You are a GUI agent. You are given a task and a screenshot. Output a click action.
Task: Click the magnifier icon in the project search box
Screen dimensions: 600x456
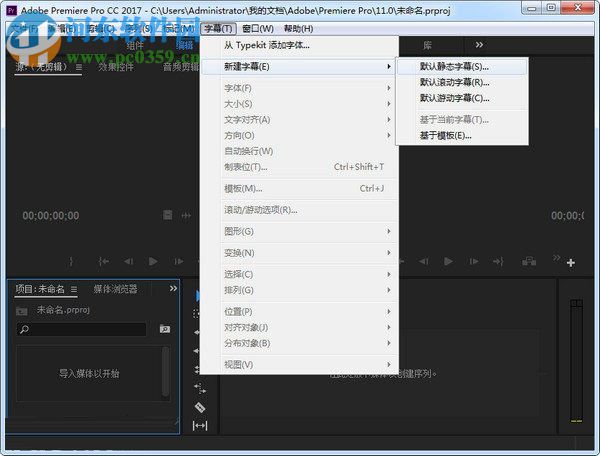[x=24, y=329]
